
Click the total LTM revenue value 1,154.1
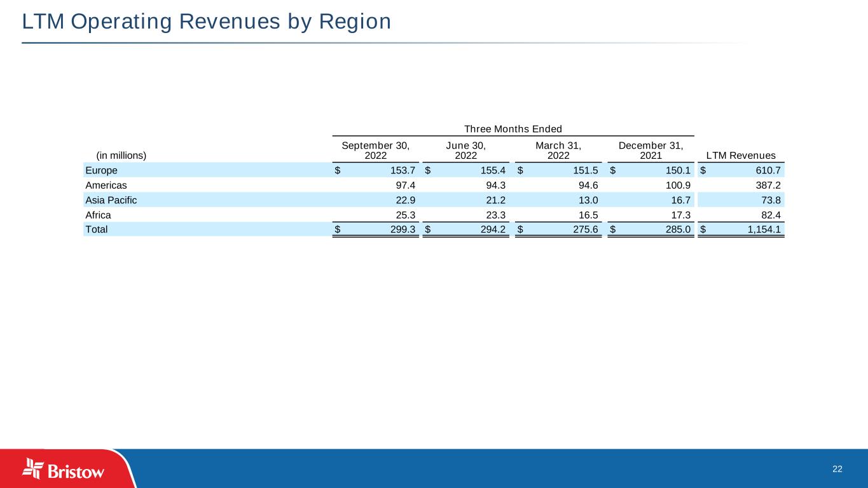(x=762, y=230)
